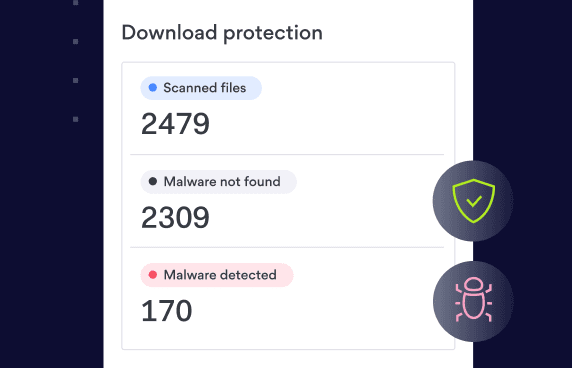
Task: Click the dark dot in Malware not found badge
Action: tap(153, 181)
